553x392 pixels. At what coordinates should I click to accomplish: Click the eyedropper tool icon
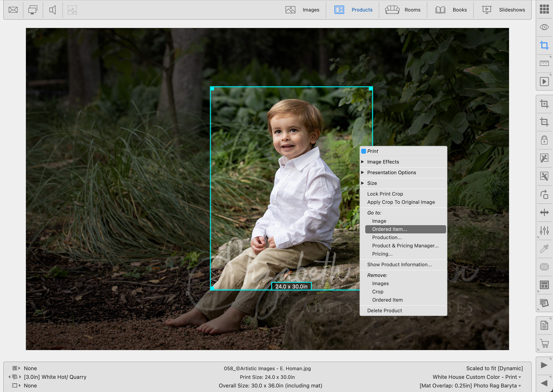pyautogui.click(x=544, y=249)
